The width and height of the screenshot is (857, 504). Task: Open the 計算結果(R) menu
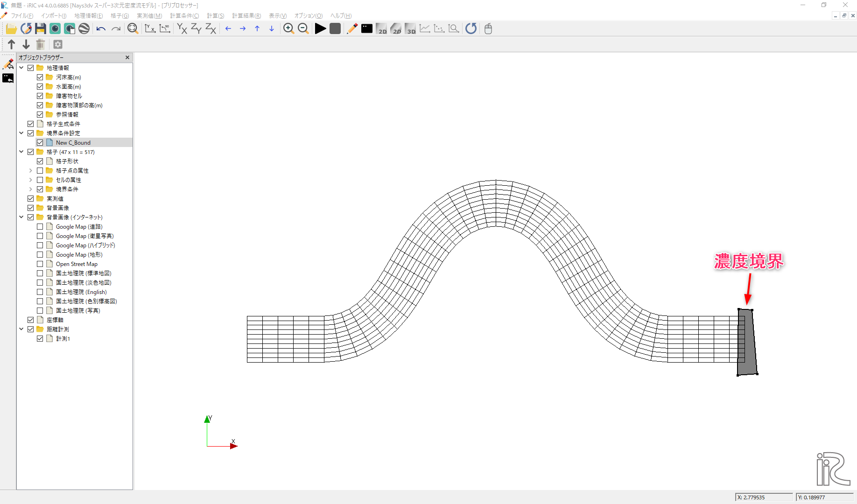pyautogui.click(x=246, y=16)
